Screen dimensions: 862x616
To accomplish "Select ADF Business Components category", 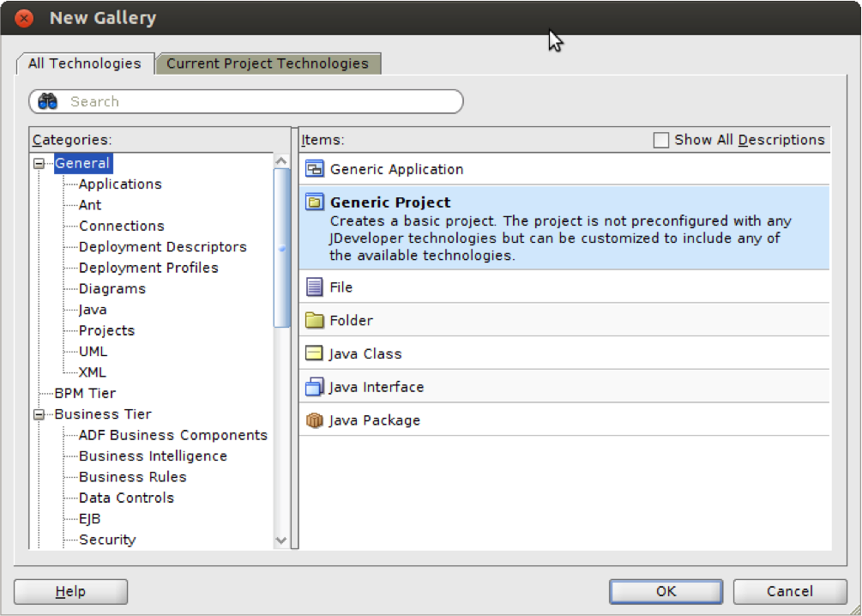I will 173,435.
